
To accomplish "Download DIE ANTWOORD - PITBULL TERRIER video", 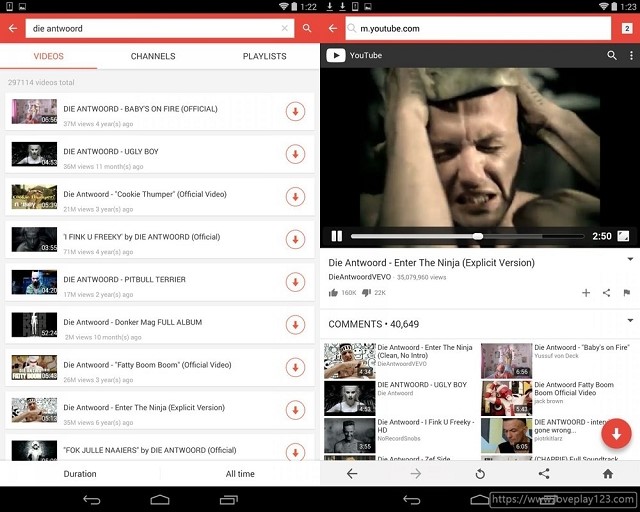I will pyautogui.click(x=296, y=282).
